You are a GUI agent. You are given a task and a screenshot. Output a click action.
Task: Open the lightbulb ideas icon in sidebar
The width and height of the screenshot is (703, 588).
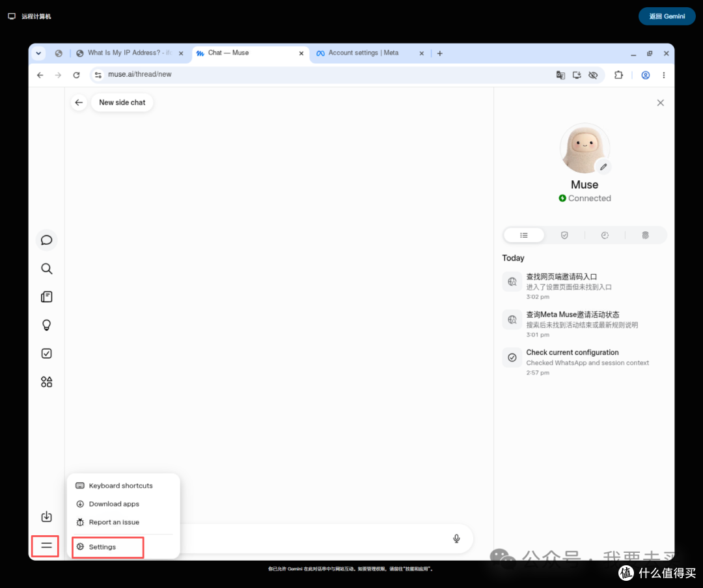(x=47, y=325)
